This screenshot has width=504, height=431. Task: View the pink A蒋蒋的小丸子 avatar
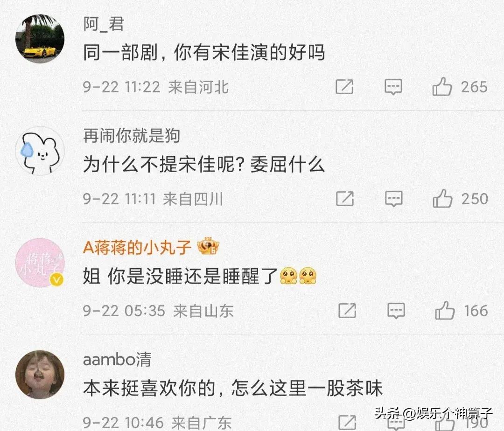click(x=40, y=263)
